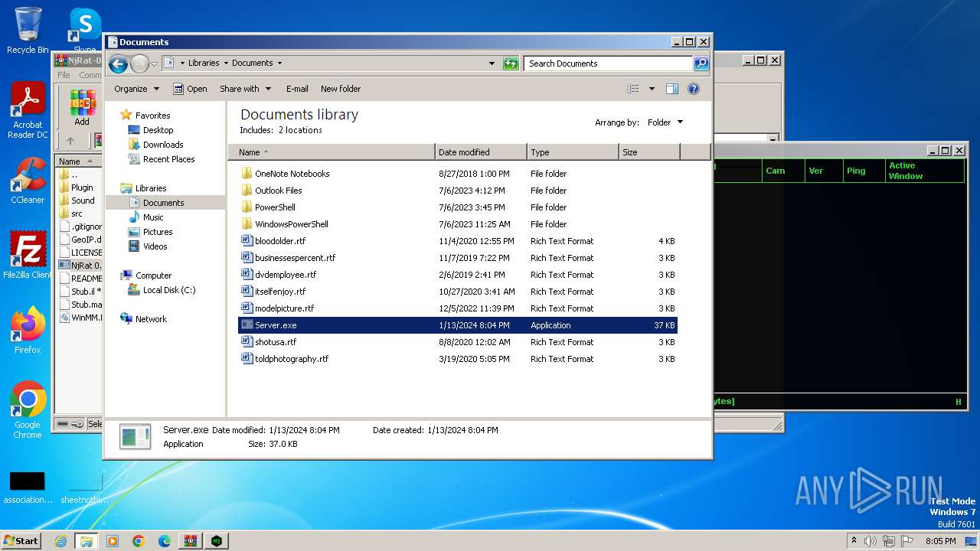Click the NjRat icon on taskbar
Screen dimensions: 980x551
[x=217, y=541]
